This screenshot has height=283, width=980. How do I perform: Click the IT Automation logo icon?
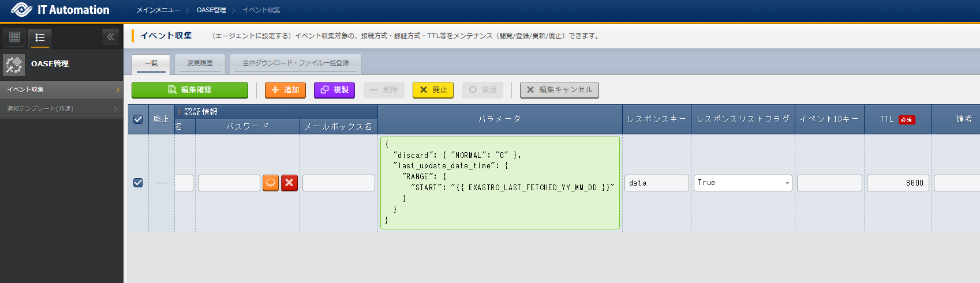coord(21,10)
